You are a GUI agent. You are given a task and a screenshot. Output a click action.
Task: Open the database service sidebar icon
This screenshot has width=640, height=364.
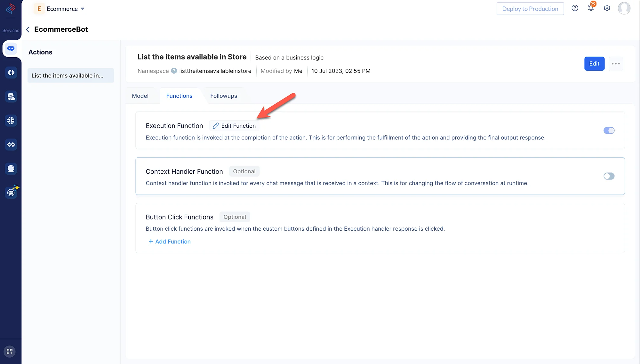(11, 97)
